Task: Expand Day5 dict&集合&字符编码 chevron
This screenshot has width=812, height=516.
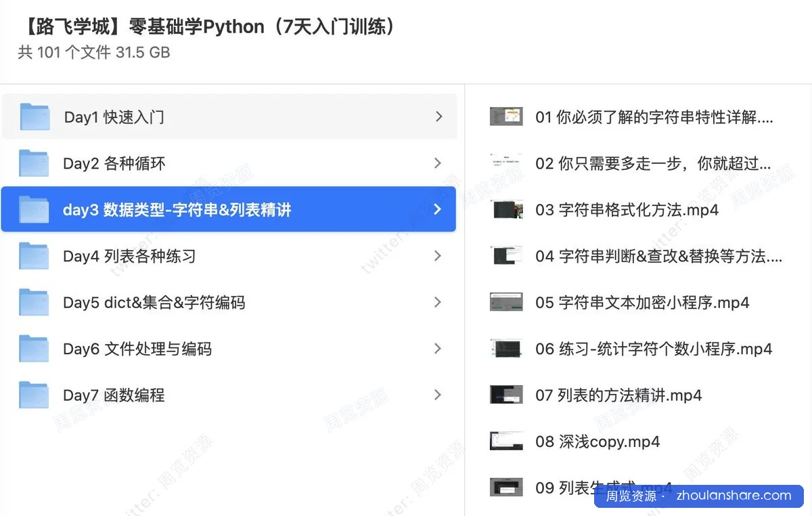Action: pos(437,302)
